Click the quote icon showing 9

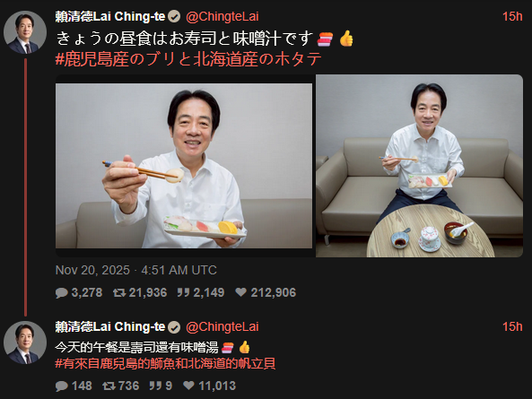156,386
